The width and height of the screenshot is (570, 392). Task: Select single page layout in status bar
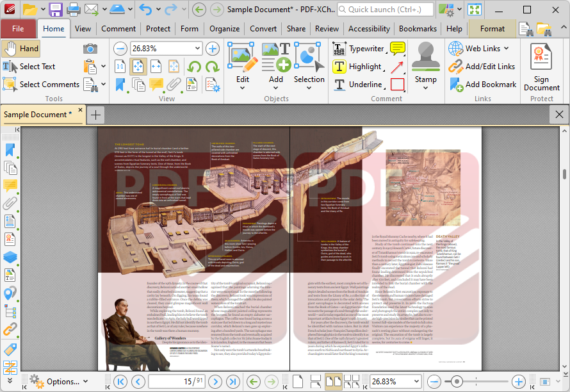pyautogui.click(x=298, y=382)
